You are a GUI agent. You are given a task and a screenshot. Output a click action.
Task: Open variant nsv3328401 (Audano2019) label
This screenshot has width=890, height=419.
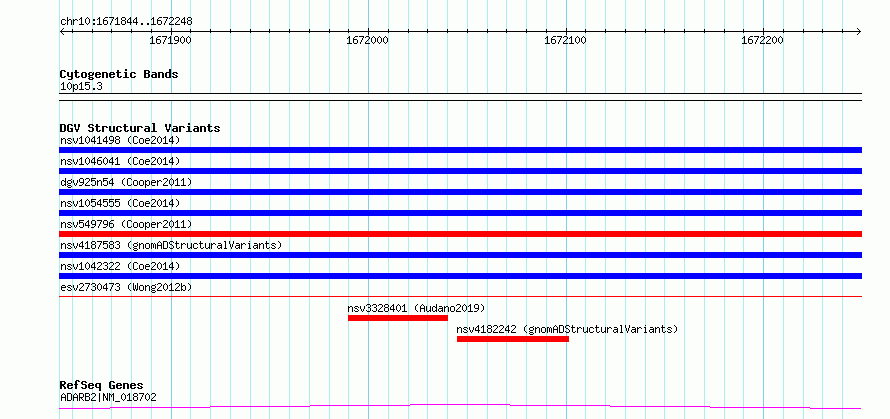(x=416, y=308)
